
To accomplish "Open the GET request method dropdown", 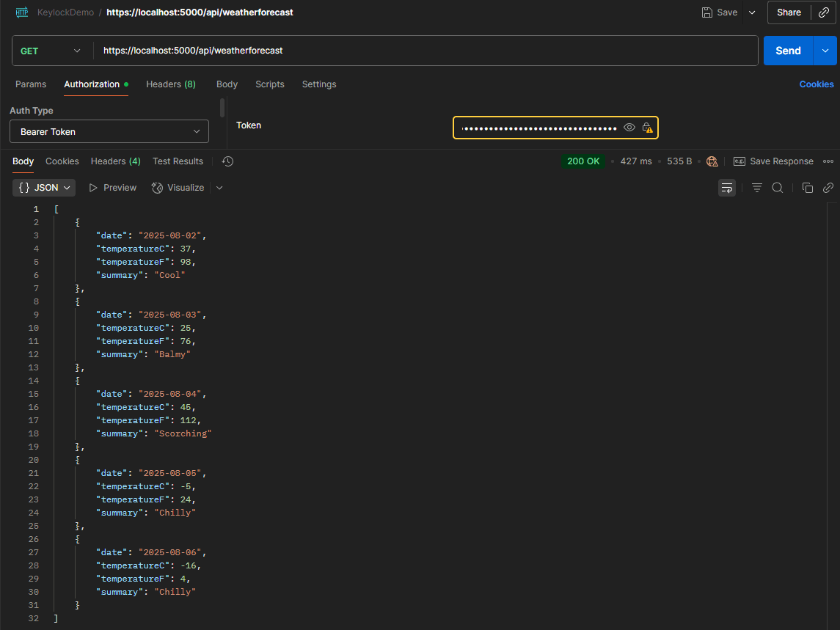I will (x=51, y=51).
